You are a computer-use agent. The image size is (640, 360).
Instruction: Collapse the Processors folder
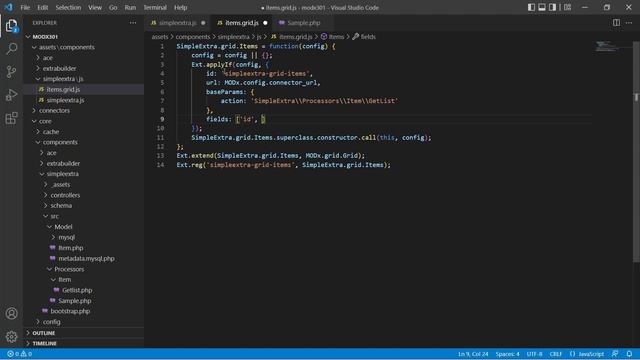(x=83, y=269)
